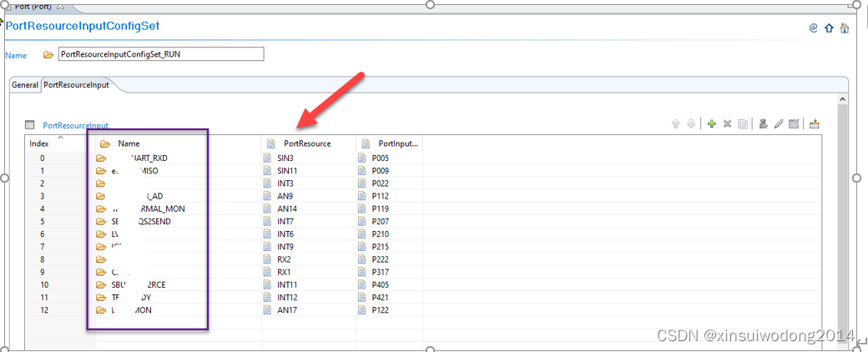
Task: Select index 10 row number
Action: click(x=44, y=285)
